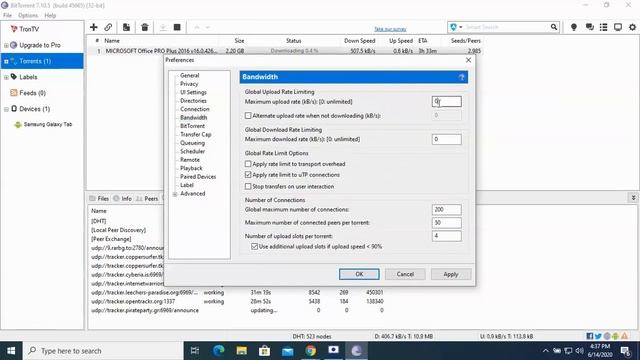Open Google Chrome from the taskbar

pos(310,351)
